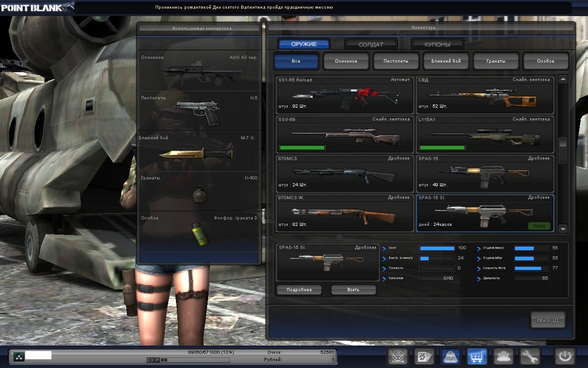Click equipped K-5 pistol slot
This screenshot has height=368, width=588.
(199, 110)
